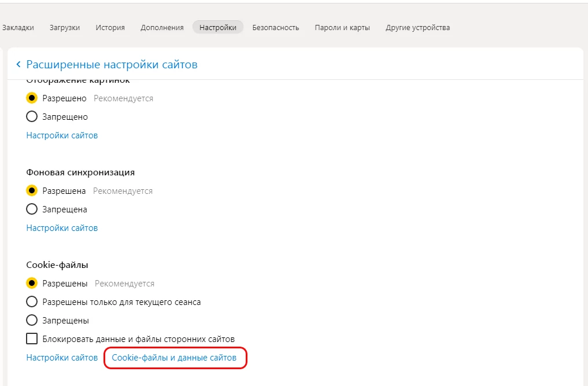The width and height of the screenshot is (588, 386).
Task: Open Настройки сайтов under Cookie-файлы
Action: click(x=62, y=358)
